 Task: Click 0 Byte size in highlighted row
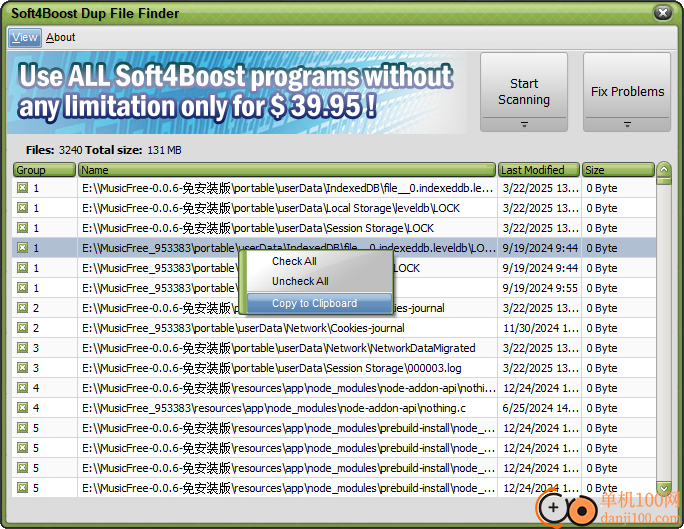[602, 248]
